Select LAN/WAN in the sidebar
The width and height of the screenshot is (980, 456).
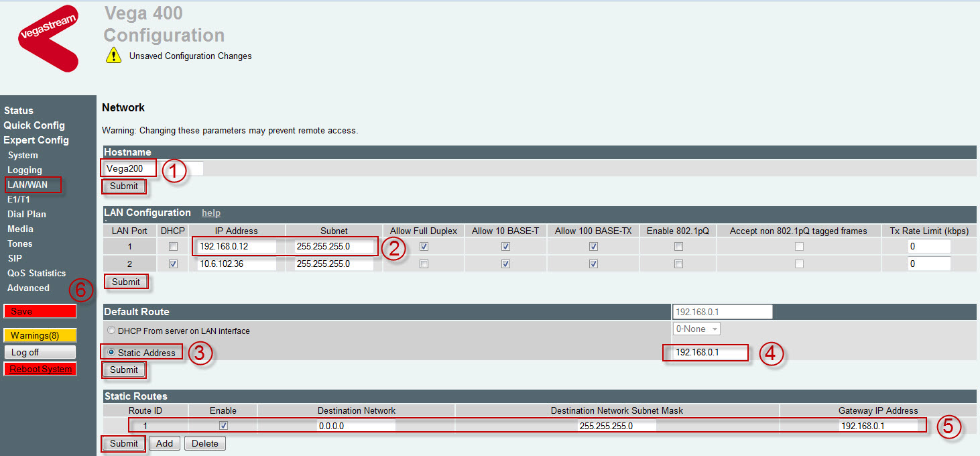(x=27, y=184)
